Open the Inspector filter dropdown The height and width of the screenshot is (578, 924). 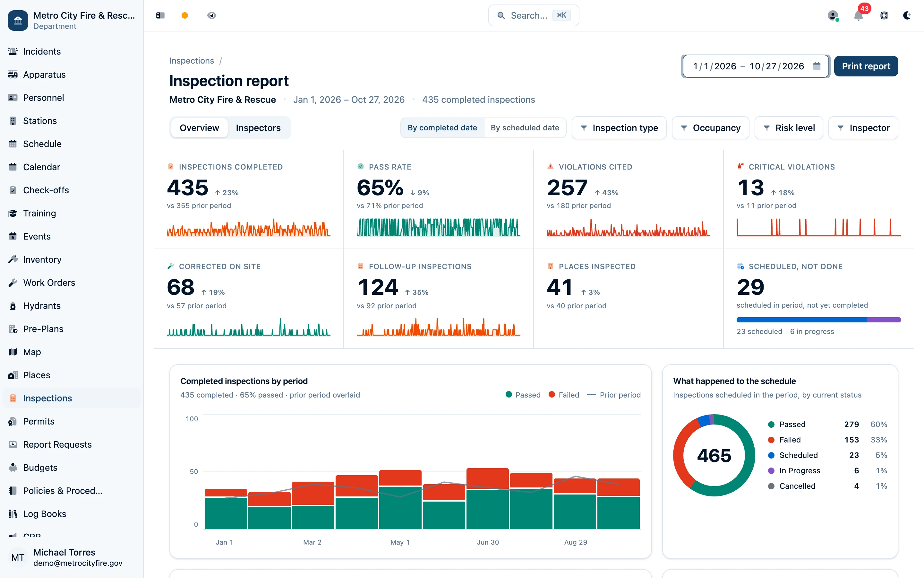[863, 128]
